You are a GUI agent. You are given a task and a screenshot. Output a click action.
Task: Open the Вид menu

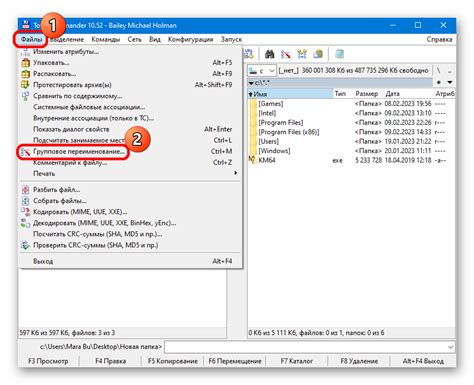[155, 39]
